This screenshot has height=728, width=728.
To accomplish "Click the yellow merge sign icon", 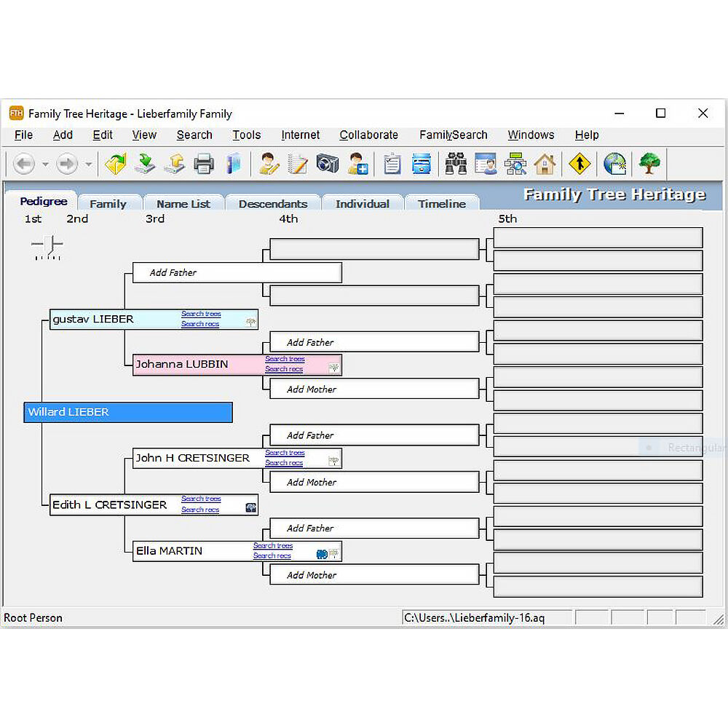I will point(579,164).
